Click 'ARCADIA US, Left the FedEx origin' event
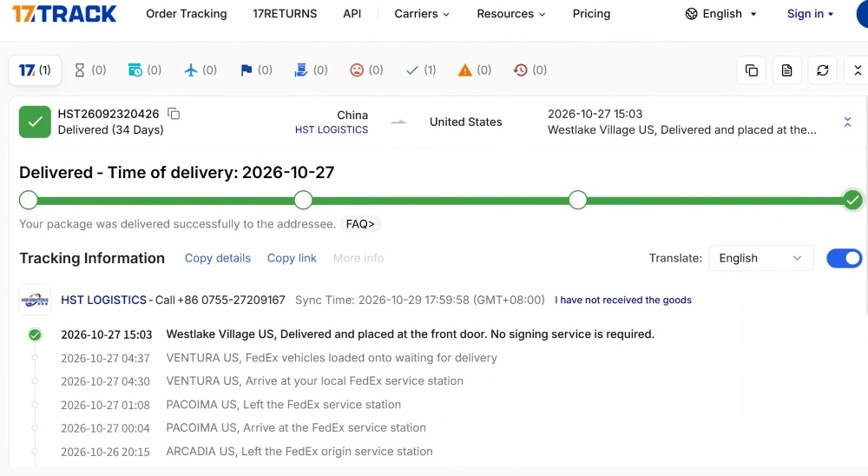The width and height of the screenshot is (868, 476). pos(299,451)
